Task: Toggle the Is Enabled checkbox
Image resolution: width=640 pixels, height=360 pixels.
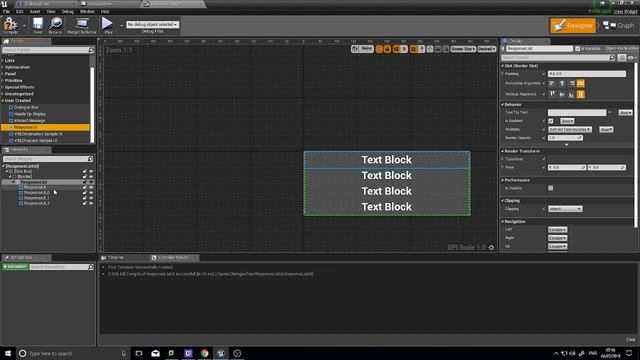Action: point(551,121)
